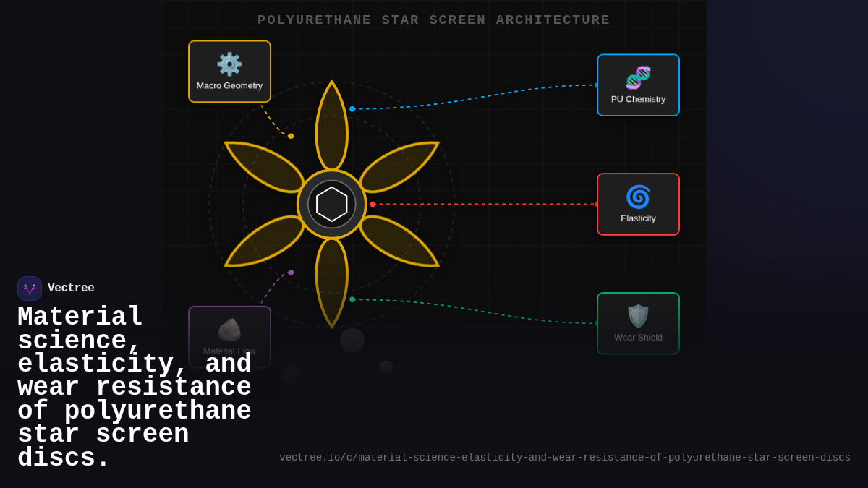Click the Elasticity spiral icon
868x488 pixels.
click(x=638, y=197)
